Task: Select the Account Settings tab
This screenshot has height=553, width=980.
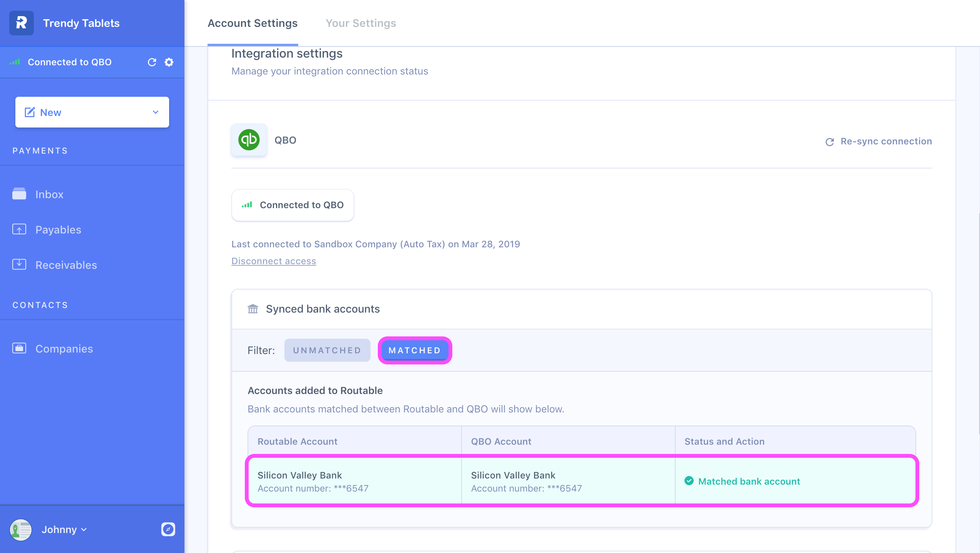Action: point(252,23)
